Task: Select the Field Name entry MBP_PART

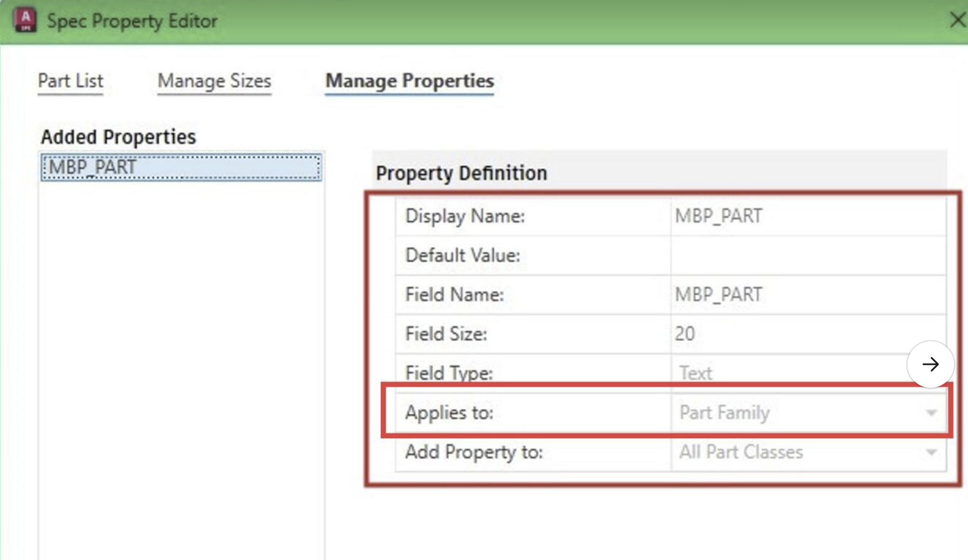Action: pos(719,294)
